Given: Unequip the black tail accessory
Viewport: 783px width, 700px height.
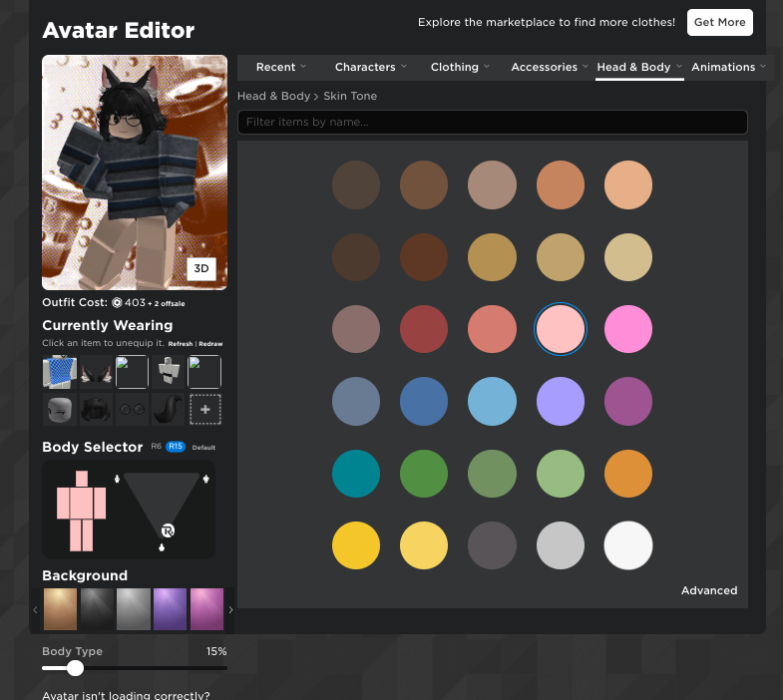Looking at the screenshot, I should click(169, 410).
